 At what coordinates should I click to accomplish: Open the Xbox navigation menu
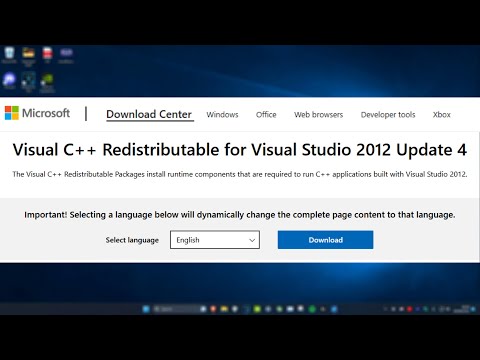pos(442,115)
